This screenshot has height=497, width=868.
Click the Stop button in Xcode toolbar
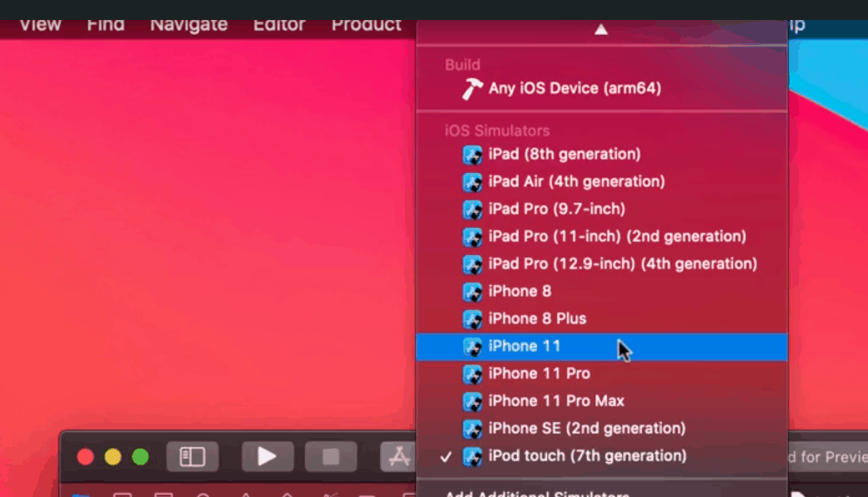(x=330, y=456)
